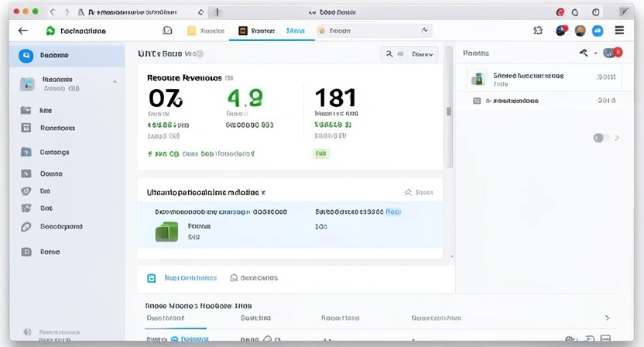Collapse the second sidebar section using its chevron

(x=115, y=81)
